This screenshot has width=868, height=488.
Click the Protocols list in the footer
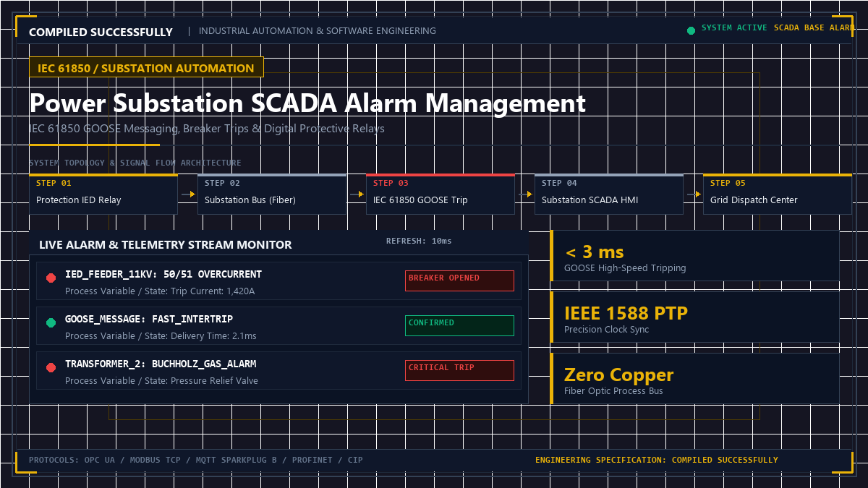[x=196, y=460]
